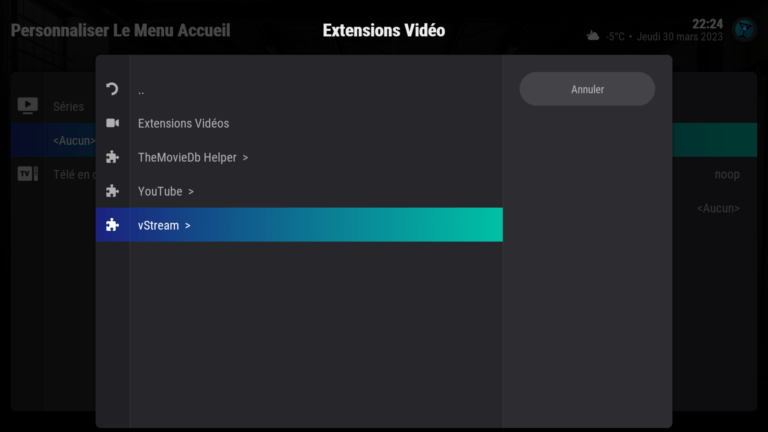This screenshot has height=432, width=768.
Task: Go to parent folder via the '..' entry
Action: coord(141,90)
